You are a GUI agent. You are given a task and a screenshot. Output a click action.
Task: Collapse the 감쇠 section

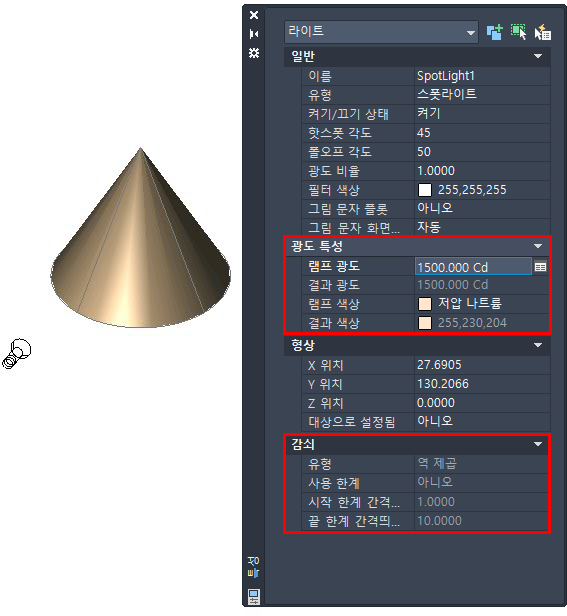click(538, 444)
